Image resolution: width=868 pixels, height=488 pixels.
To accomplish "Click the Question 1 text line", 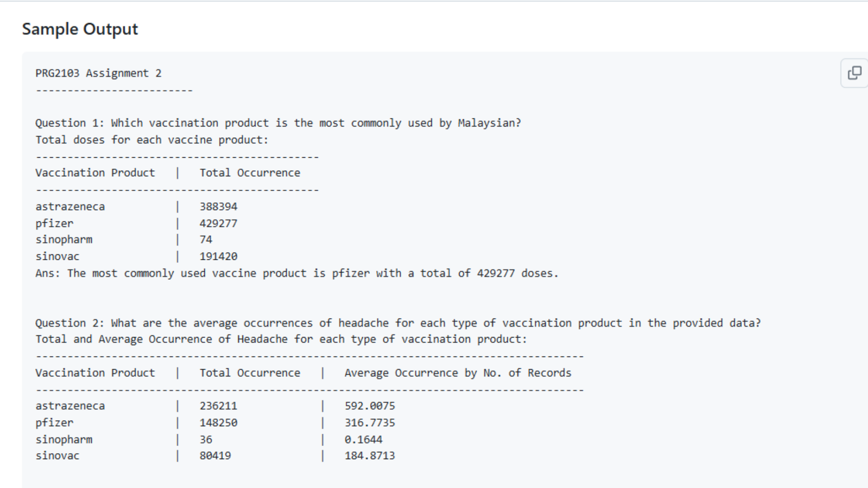I will point(278,123).
